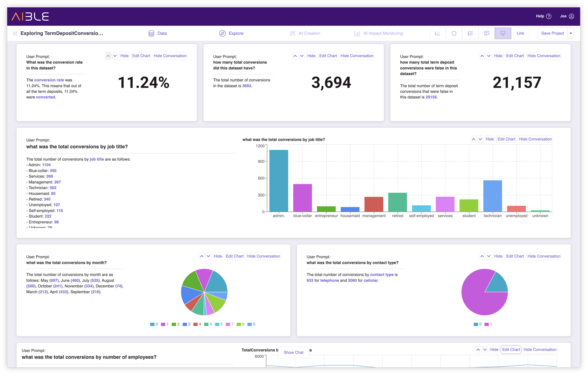The width and height of the screenshot is (588, 378).
Task: Click the hexagon view icon in the toolbar
Action: tap(454, 33)
